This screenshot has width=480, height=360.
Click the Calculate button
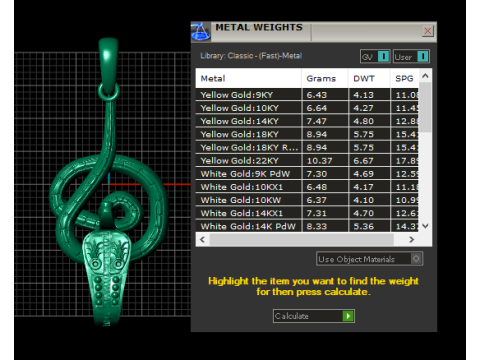[314, 316]
